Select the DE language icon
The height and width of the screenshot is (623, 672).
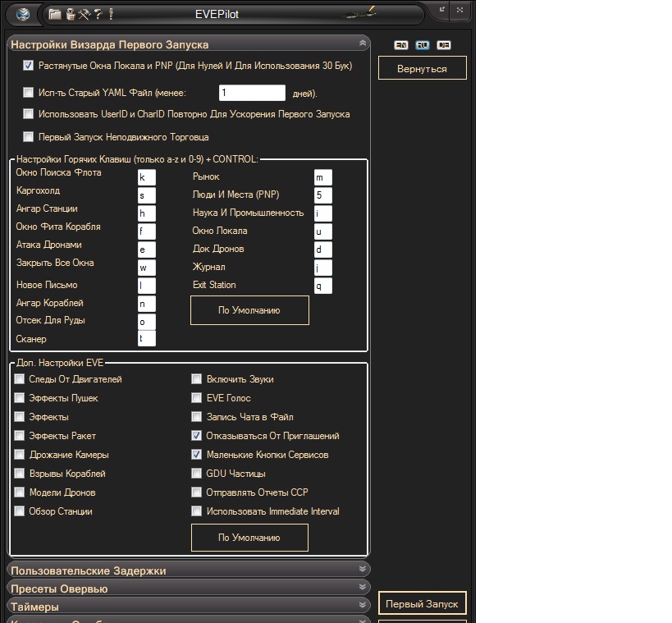tap(444, 45)
